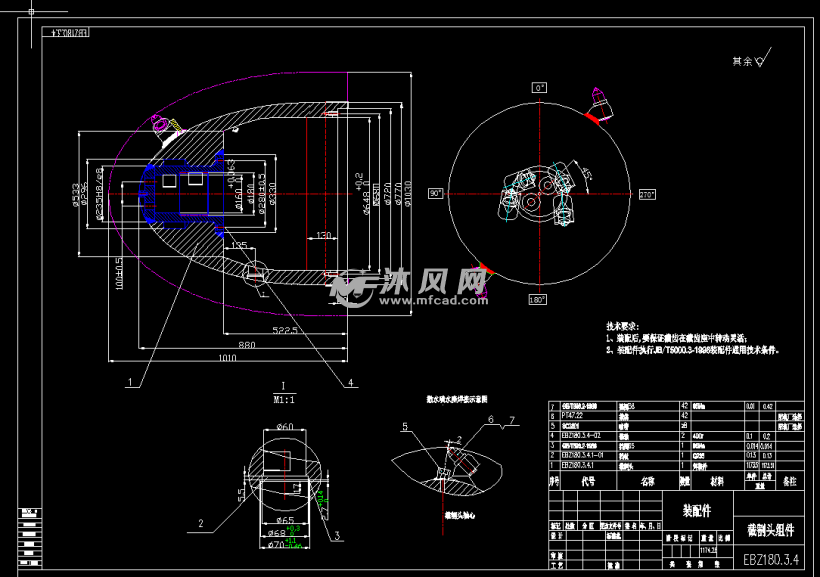Select the 90° angle label

pos(436,193)
